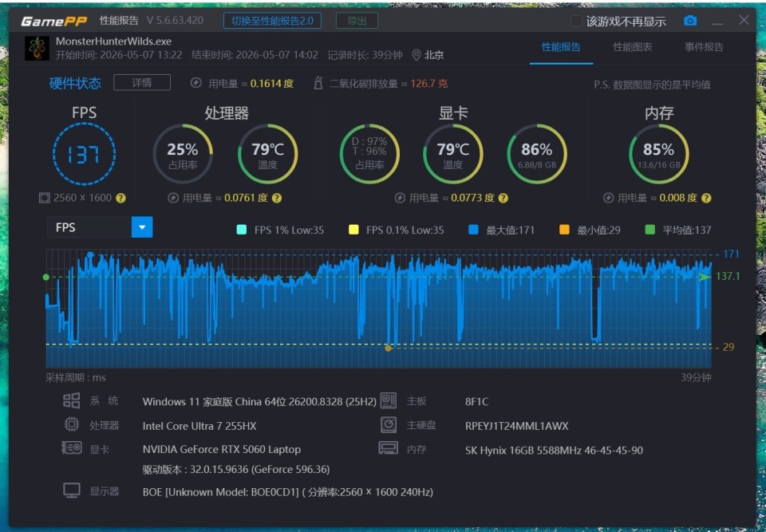Click the CPU chip icon beside 处理器 row
The height and width of the screenshot is (532, 766).
72,424
